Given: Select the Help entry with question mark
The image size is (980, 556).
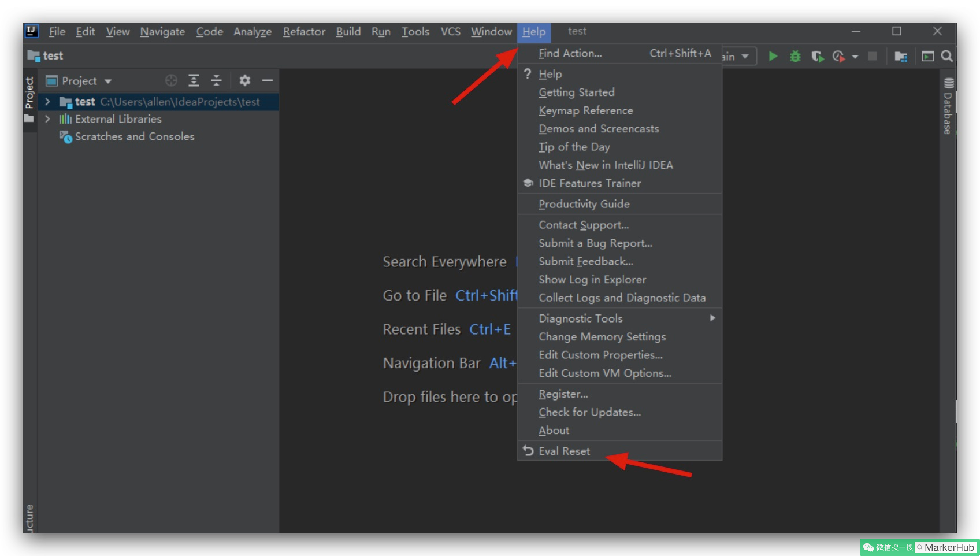Looking at the screenshot, I should 619,74.
